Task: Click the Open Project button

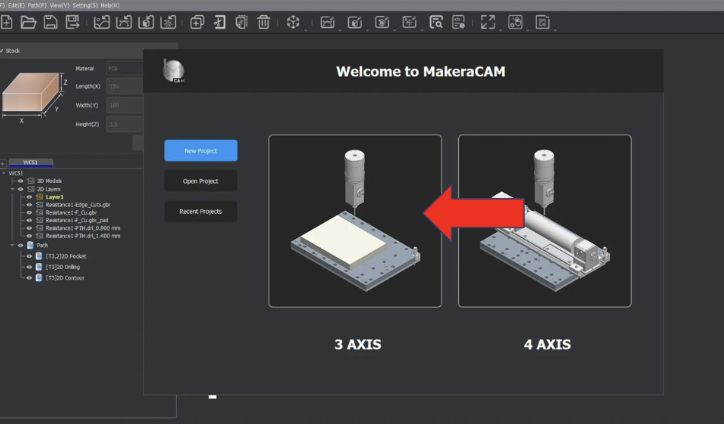Action: coord(201,181)
